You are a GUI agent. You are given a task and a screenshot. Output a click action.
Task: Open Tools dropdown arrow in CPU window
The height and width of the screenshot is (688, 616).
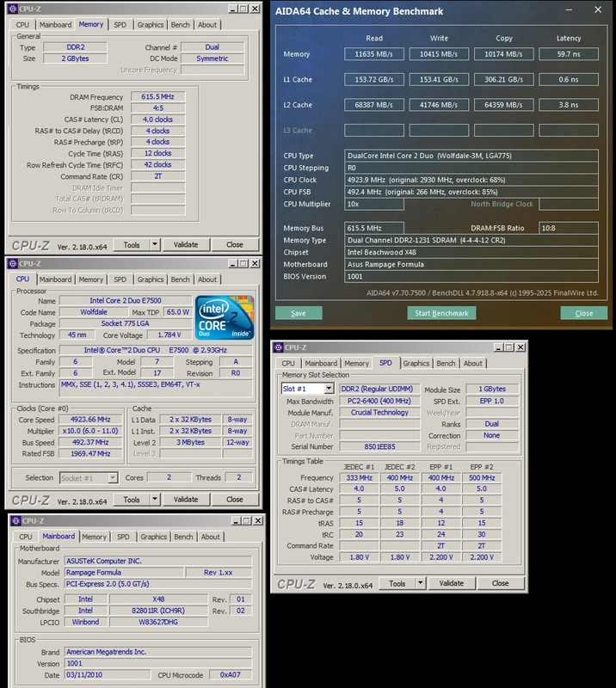point(155,499)
